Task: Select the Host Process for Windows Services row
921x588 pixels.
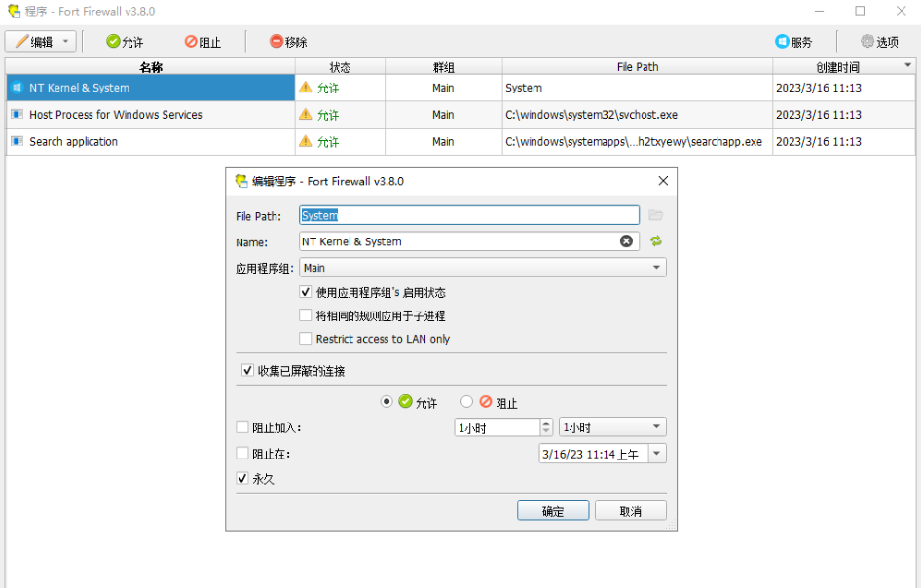Action: [x=460, y=115]
